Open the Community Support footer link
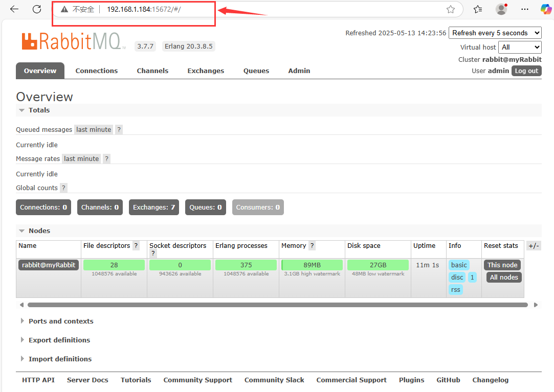The height and width of the screenshot is (392, 554). coord(198,380)
